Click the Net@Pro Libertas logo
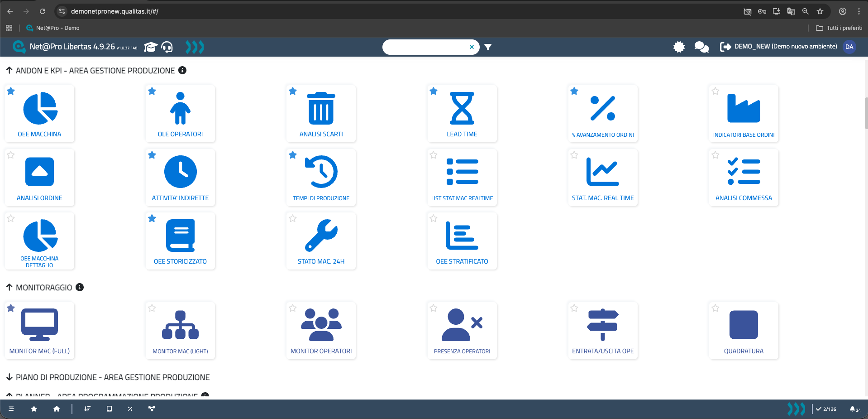The height and width of the screenshot is (419, 868). pyautogui.click(x=19, y=47)
